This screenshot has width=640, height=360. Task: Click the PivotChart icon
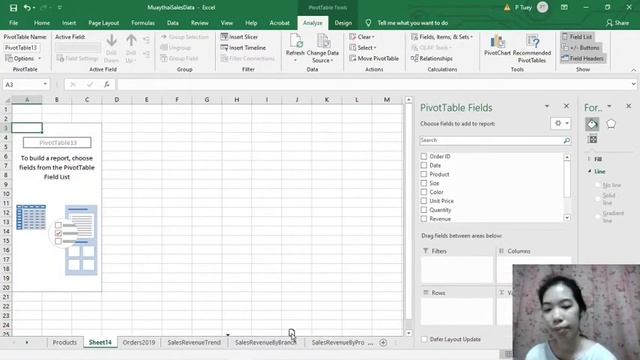(x=497, y=45)
